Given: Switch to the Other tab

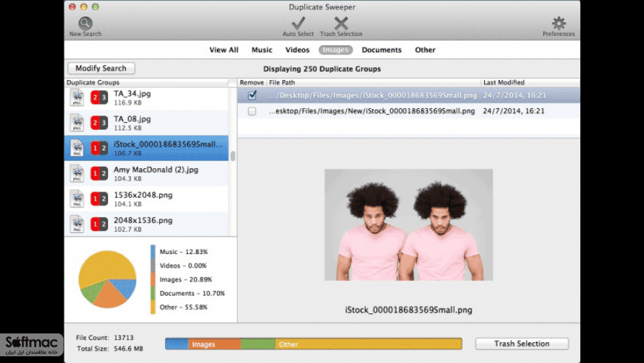Looking at the screenshot, I should click(x=425, y=50).
